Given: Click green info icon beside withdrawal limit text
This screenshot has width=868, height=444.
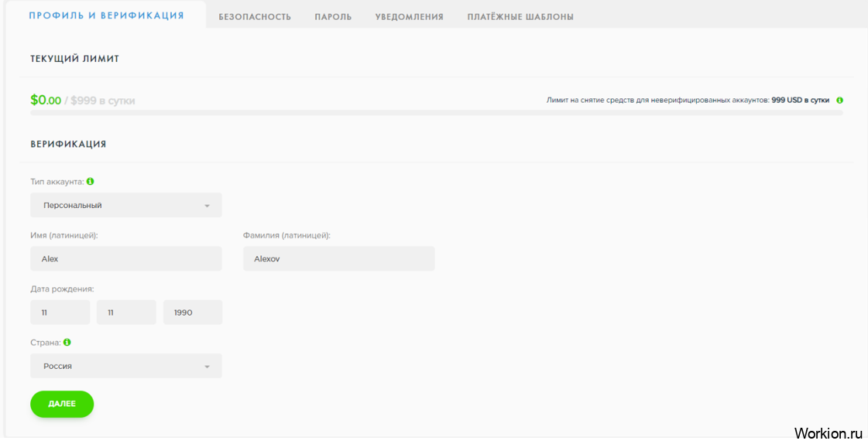Looking at the screenshot, I should point(839,101).
